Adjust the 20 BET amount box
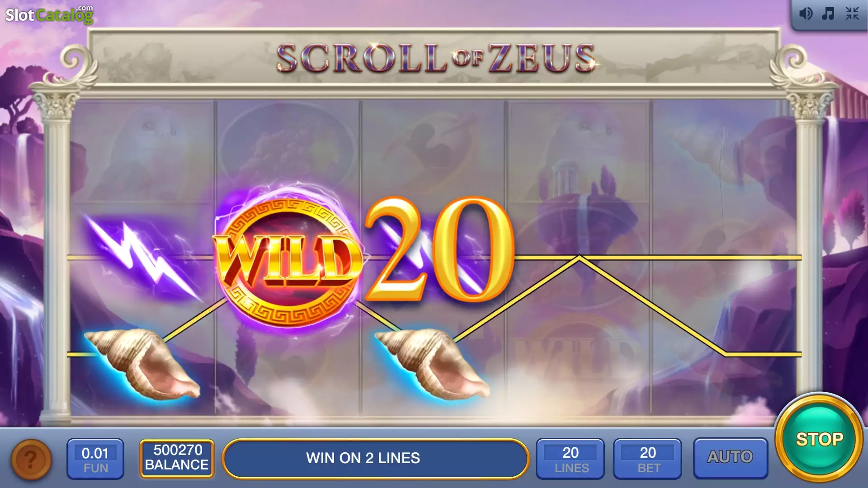This screenshot has height=488, width=868. point(648,459)
